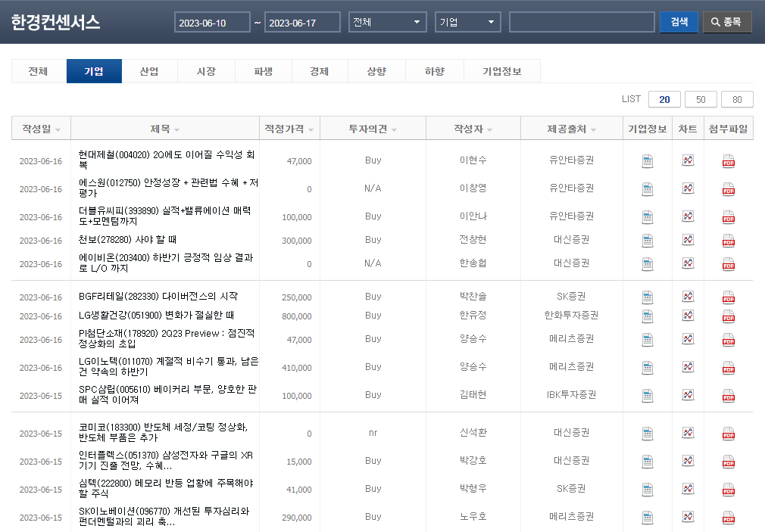Screen dimensions: 765x532
Task: Select provider IBK투자증권 in SPC삼립 row
Action: (571, 394)
